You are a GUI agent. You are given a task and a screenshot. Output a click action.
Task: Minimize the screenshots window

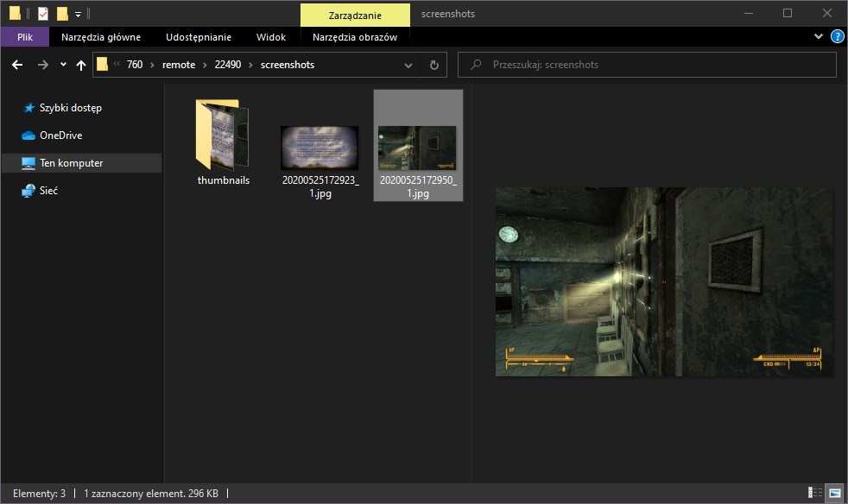click(749, 13)
